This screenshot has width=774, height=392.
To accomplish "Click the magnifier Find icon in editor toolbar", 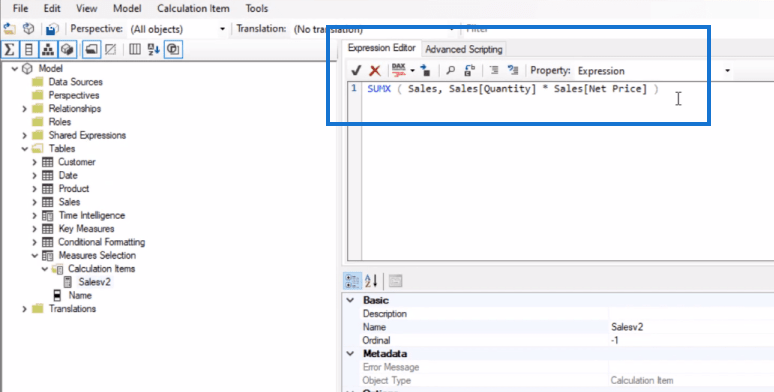I will (450, 71).
